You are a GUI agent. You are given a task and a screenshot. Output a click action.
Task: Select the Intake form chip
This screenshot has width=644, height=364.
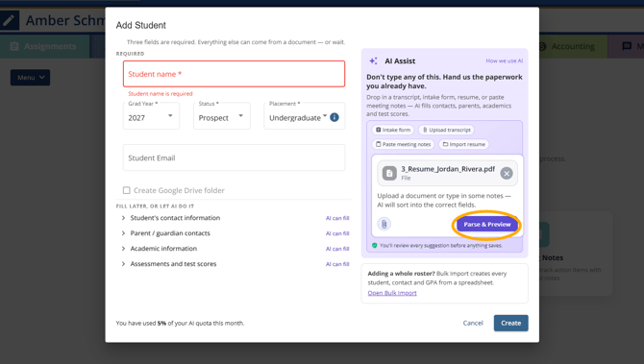click(393, 130)
